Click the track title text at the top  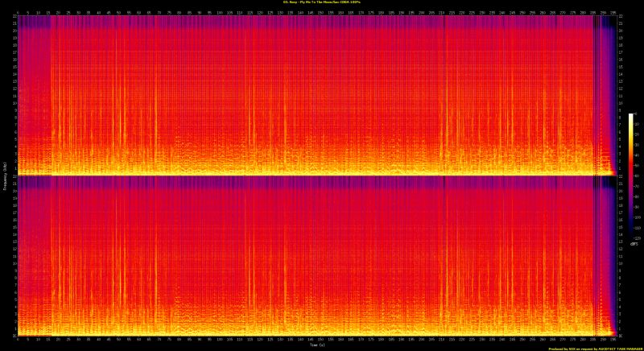click(x=322, y=3)
